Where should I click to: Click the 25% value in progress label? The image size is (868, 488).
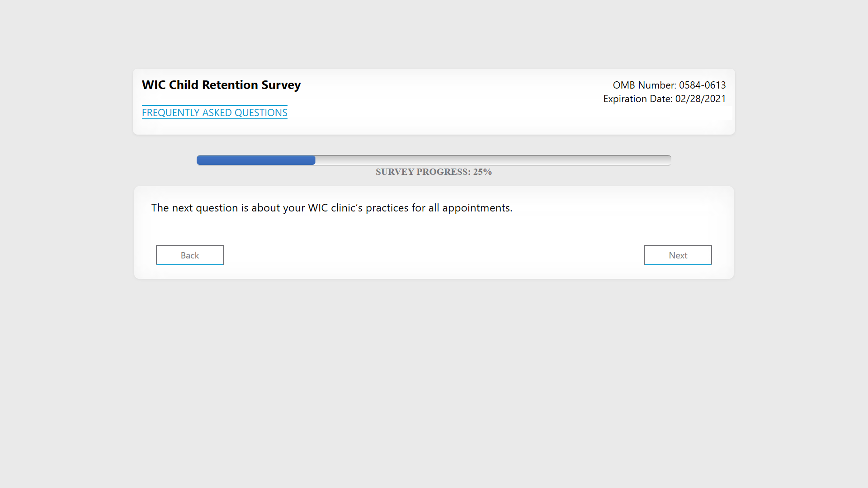(x=482, y=172)
